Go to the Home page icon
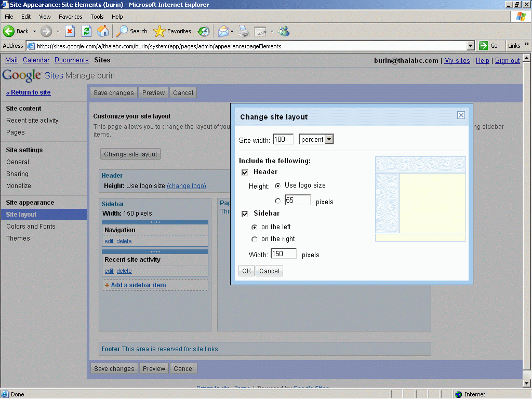532x399 pixels. 103,31
